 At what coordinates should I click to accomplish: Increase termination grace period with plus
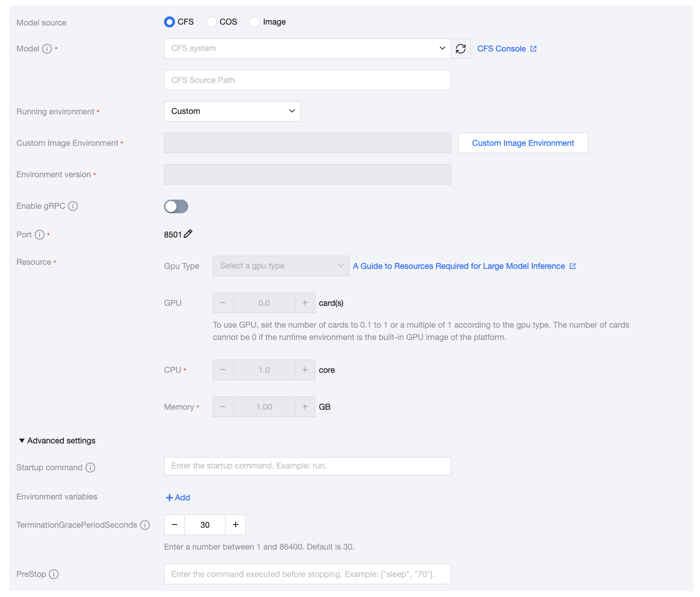click(236, 525)
